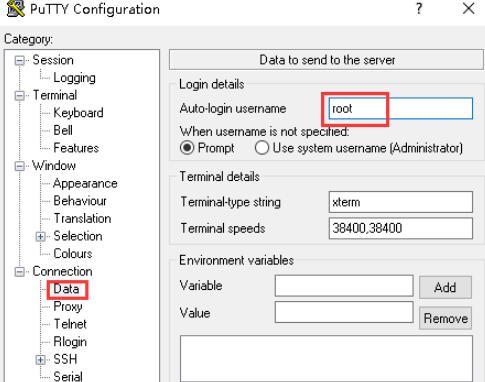Click the environment variables list box
Image resolution: width=485 pixels, height=382 pixels.
pos(326,359)
